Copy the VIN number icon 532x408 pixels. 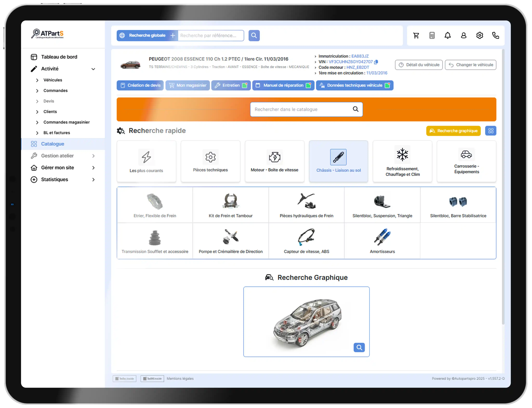coord(376,62)
